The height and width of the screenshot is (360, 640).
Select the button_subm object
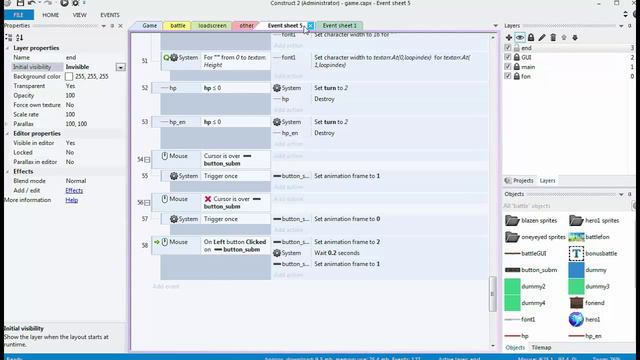pyautogui.click(x=531, y=270)
